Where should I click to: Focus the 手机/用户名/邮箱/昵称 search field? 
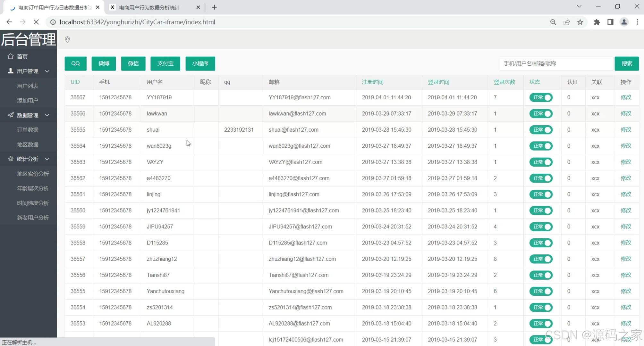coord(556,63)
